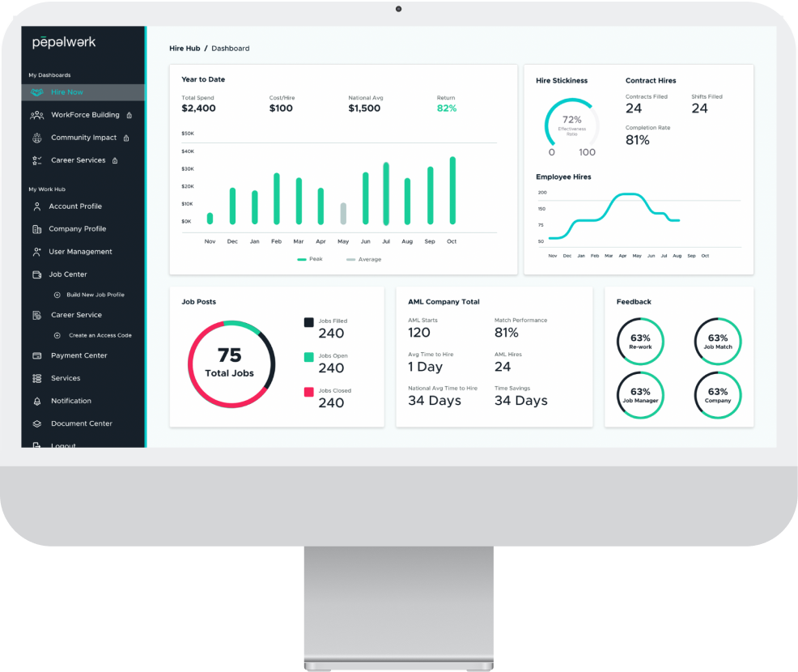Click plus icon for Create an Access Code
The width and height of the screenshot is (798, 672).
click(x=57, y=335)
